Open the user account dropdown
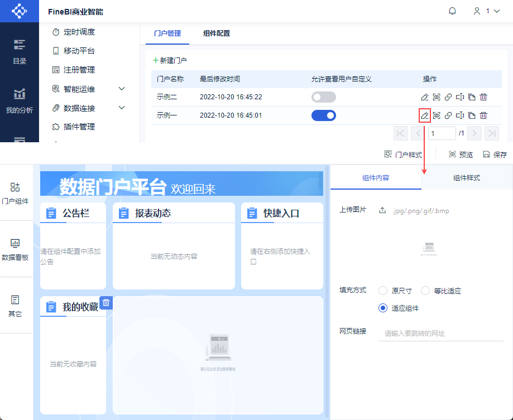This screenshot has width=513, height=420. (x=487, y=11)
